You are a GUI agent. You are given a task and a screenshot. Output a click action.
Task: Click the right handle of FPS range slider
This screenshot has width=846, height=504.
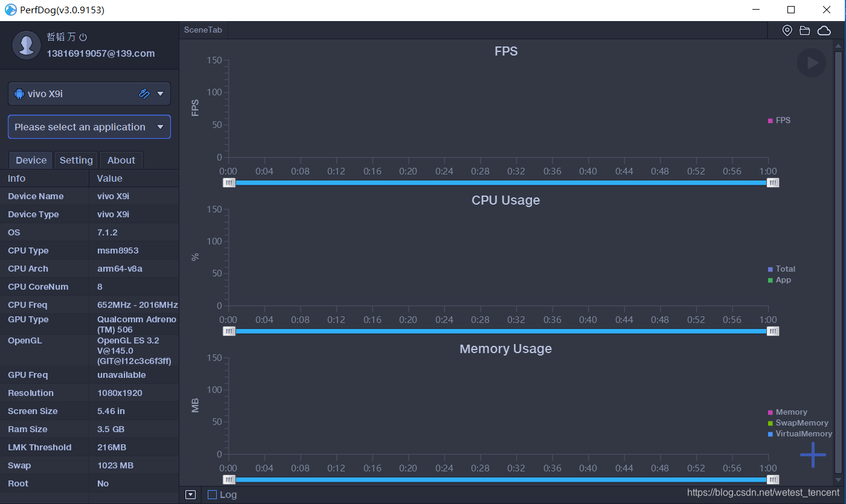coord(773,183)
